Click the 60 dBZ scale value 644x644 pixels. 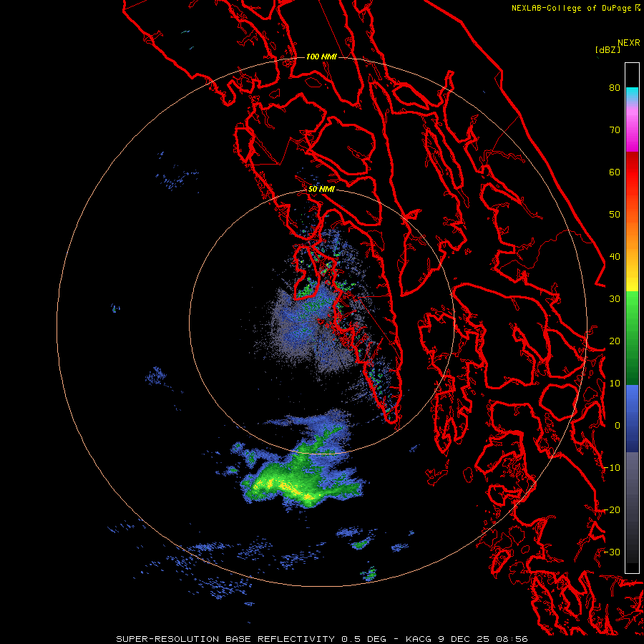(615, 172)
